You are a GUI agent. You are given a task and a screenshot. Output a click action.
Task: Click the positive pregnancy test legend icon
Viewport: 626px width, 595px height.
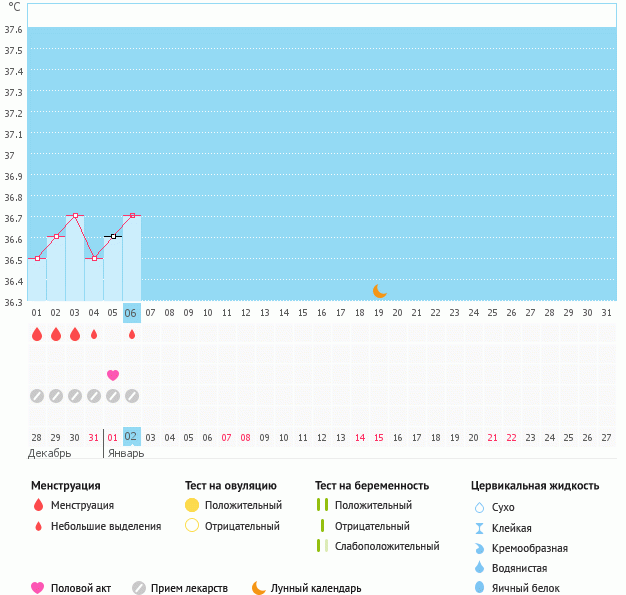[x=322, y=505]
